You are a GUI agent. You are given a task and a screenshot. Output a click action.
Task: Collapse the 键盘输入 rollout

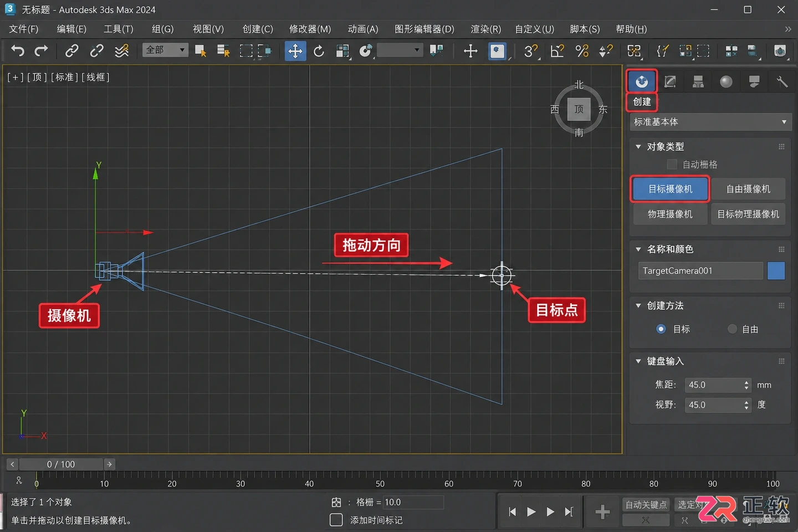click(638, 361)
